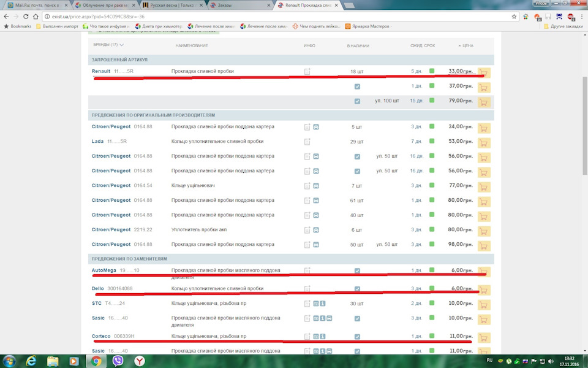Open Другие закладки bookmarks folder
Image resolution: width=588 pixels, height=368 pixels.
click(x=563, y=26)
